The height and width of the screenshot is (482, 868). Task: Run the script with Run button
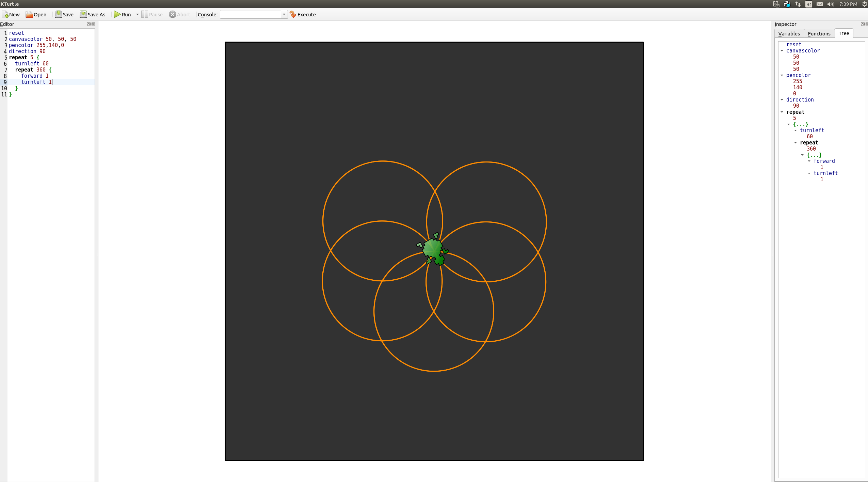(x=122, y=15)
